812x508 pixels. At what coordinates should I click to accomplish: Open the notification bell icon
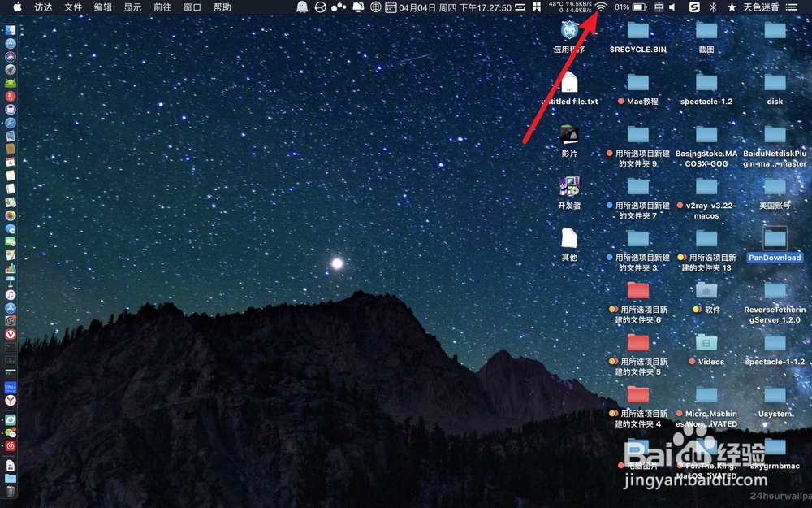pos(302,7)
